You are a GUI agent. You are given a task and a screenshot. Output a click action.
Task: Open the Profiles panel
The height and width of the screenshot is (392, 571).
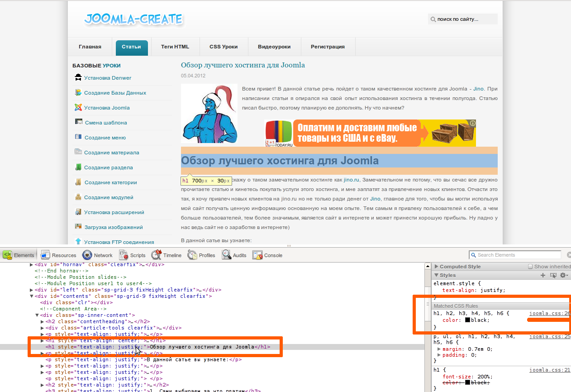pyautogui.click(x=202, y=255)
